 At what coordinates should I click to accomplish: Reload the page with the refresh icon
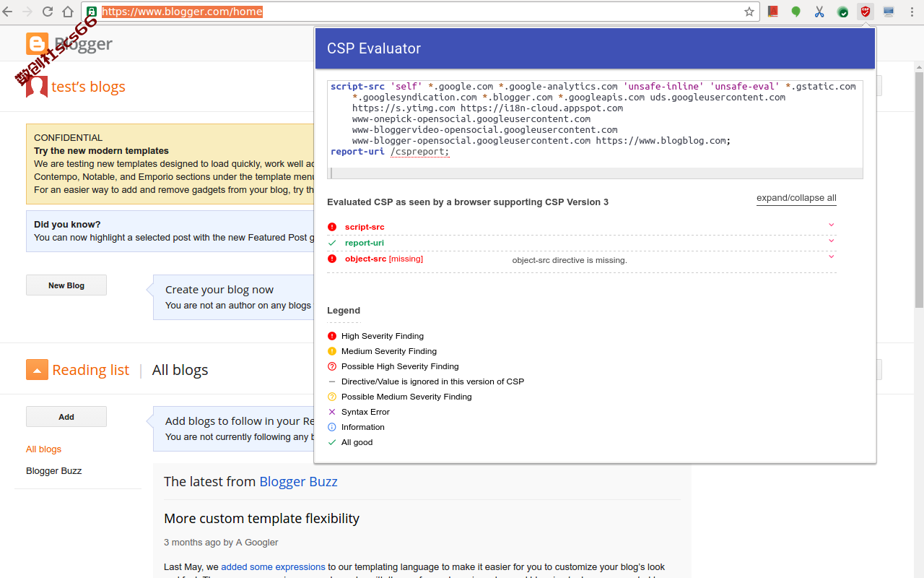point(48,12)
